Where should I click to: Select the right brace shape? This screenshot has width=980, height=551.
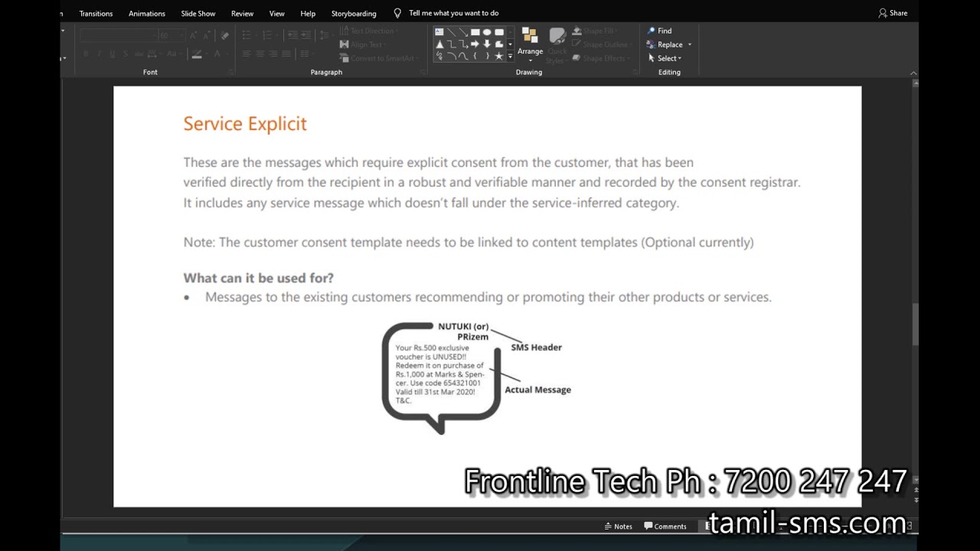coord(487,57)
